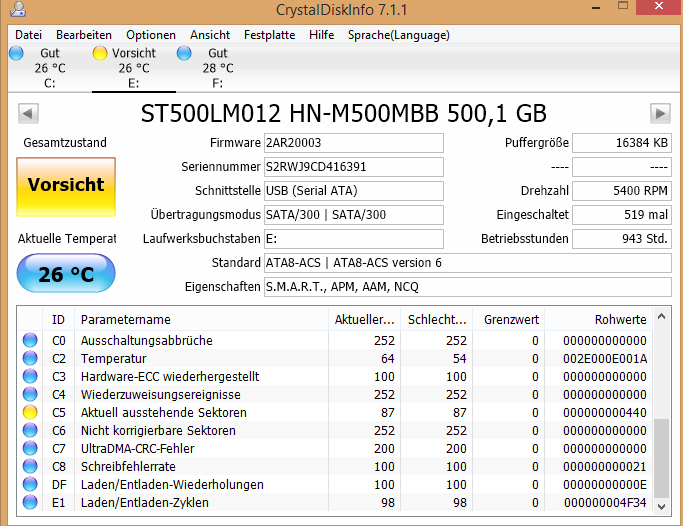Click the Eigenschaften field S.M.A.R.T., APM, AAM, NCQ
Viewport: 683px width, 526px height.
[x=468, y=287]
